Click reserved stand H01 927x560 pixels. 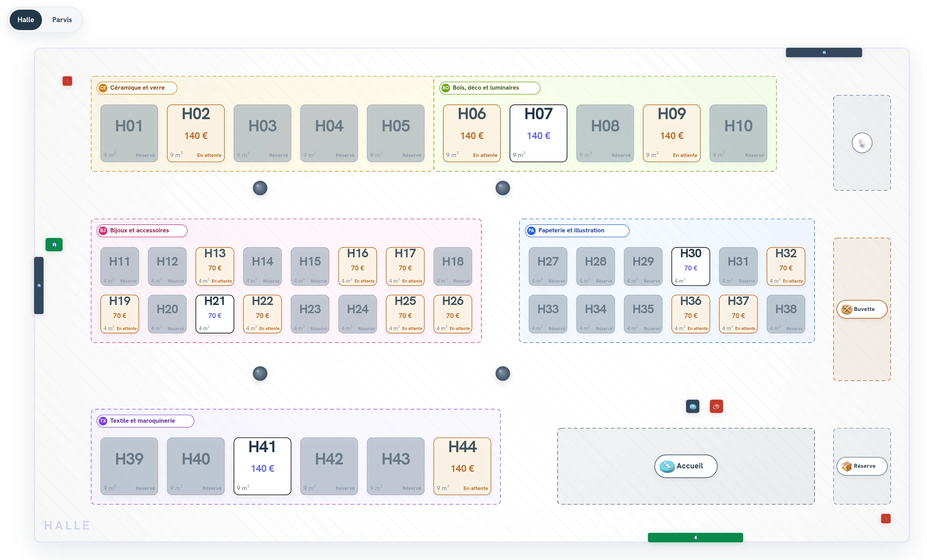pos(129,133)
